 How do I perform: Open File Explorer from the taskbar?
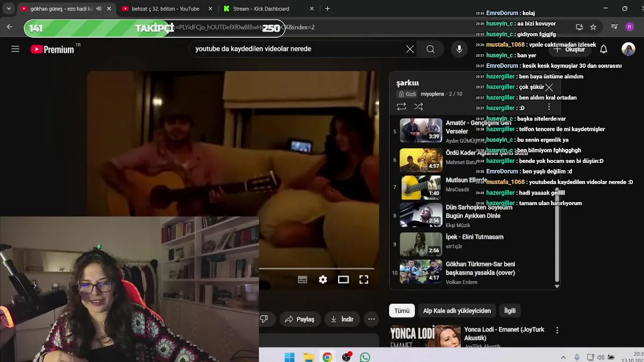pos(308,357)
